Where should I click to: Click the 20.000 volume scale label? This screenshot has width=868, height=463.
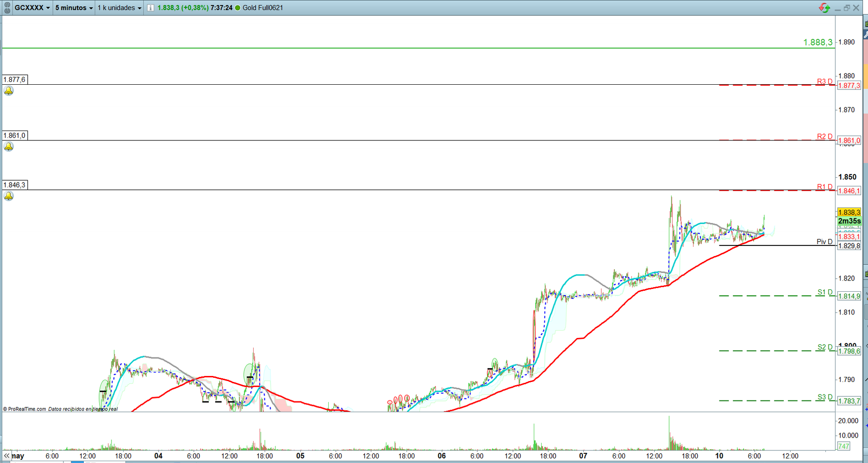point(849,421)
